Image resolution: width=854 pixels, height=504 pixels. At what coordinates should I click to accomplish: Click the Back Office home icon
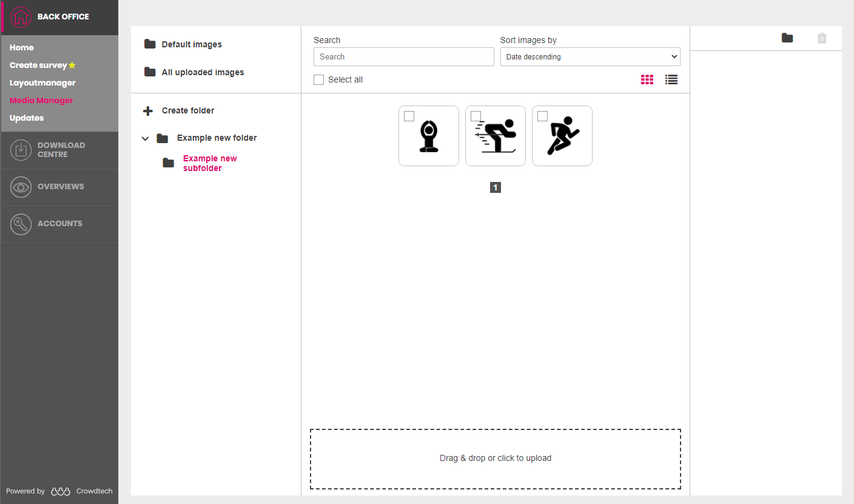point(21,17)
